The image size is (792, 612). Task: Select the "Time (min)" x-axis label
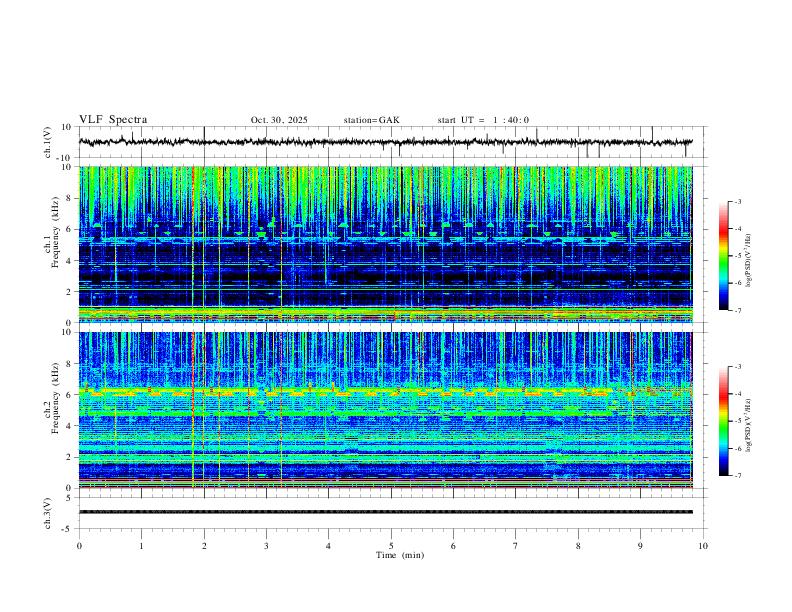click(400, 555)
